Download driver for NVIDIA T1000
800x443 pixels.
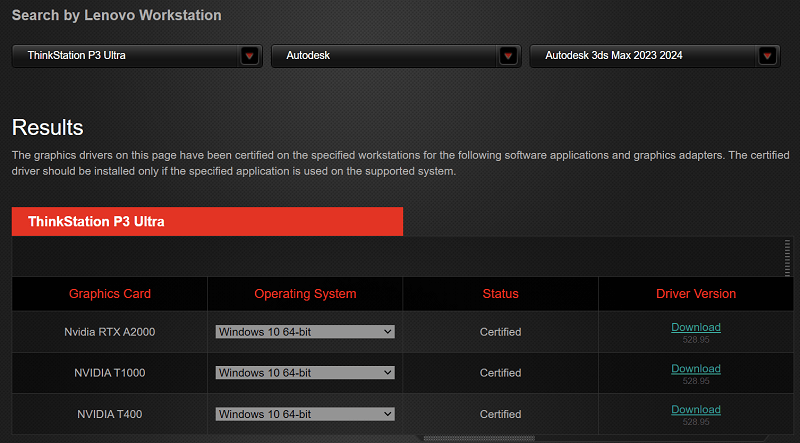point(696,368)
